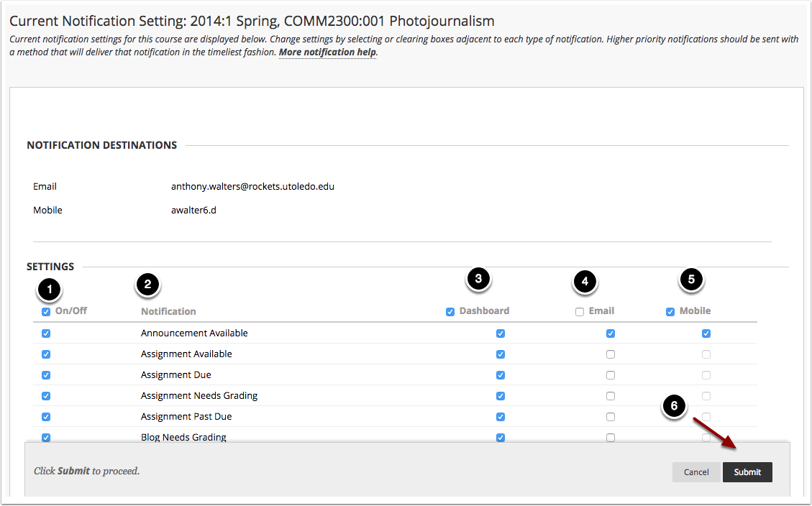Turn off Assignment Available On/Off checkbox
The height and width of the screenshot is (506, 812).
click(x=46, y=354)
